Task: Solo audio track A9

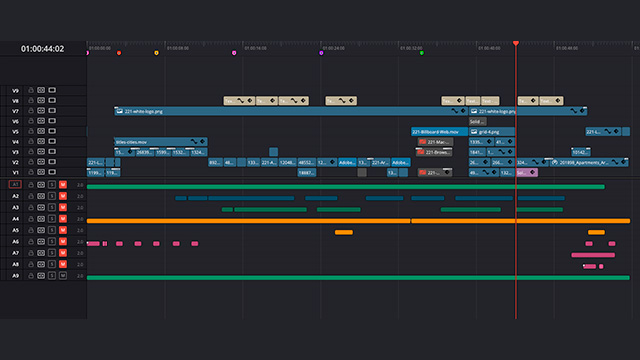Action: (52, 276)
